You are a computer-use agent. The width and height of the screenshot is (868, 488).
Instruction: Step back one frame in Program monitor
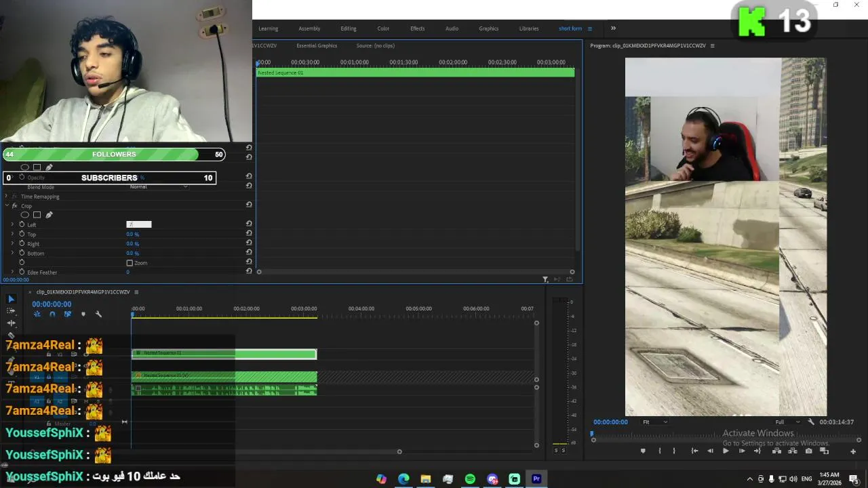tap(710, 451)
